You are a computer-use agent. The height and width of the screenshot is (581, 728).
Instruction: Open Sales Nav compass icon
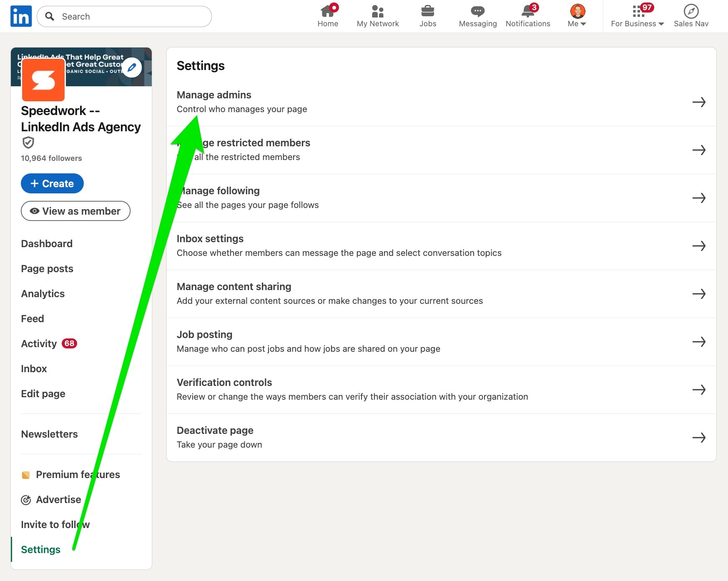(691, 16)
